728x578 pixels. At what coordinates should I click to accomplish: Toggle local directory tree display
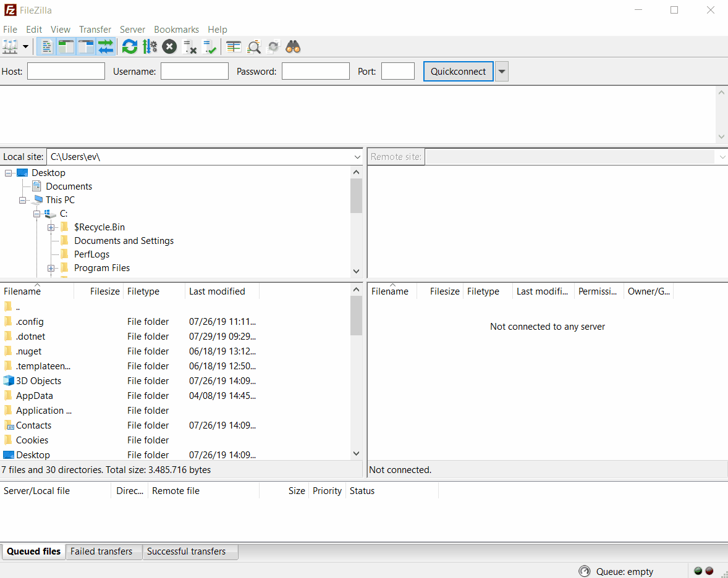pos(66,47)
